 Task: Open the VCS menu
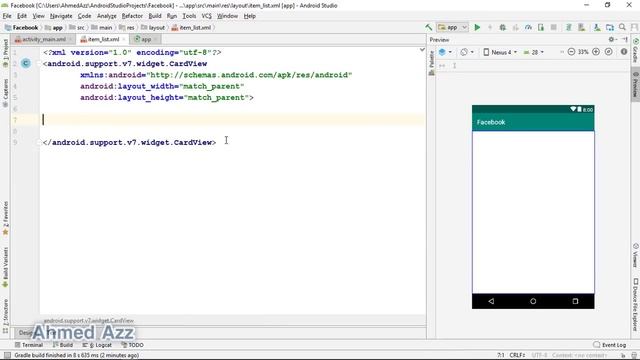tap(207, 16)
